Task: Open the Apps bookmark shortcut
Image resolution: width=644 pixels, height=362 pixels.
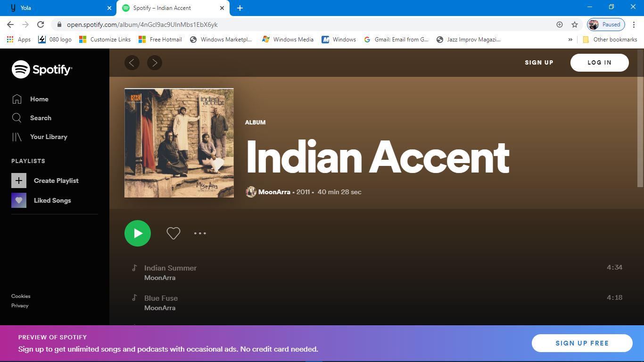Action: coord(19,40)
